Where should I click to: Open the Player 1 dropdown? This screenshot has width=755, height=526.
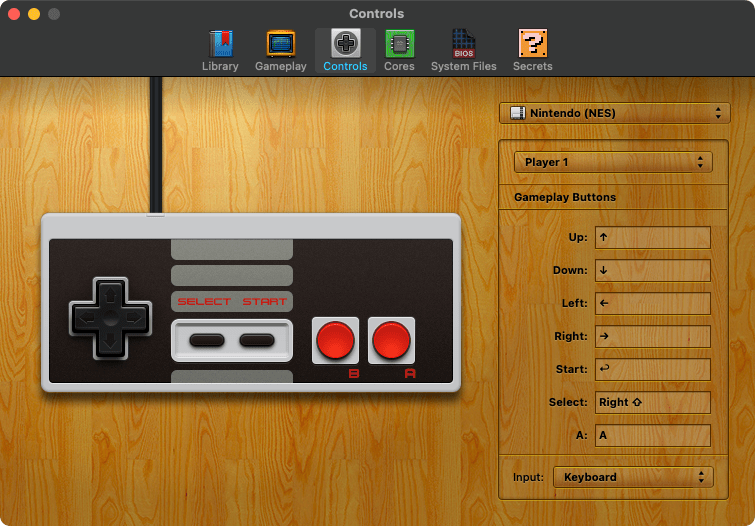tap(612, 162)
